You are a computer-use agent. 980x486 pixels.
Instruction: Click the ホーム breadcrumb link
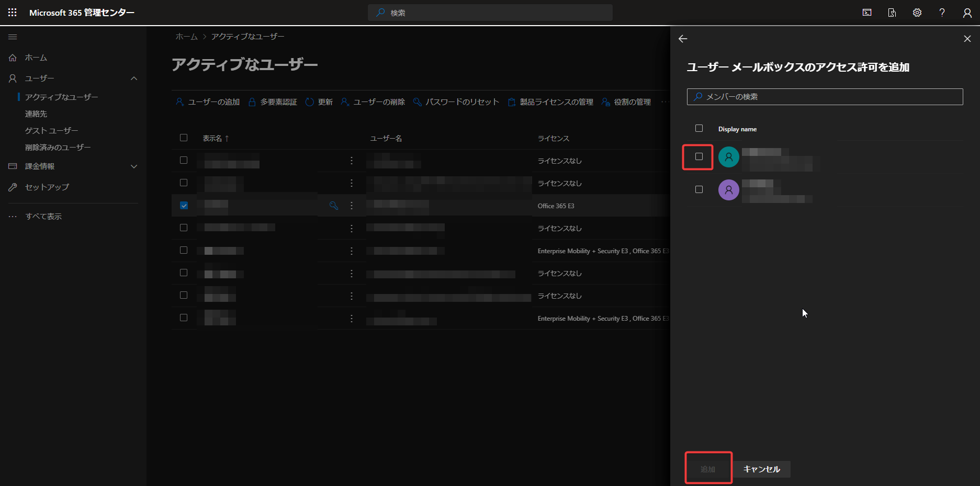coord(186,37)
